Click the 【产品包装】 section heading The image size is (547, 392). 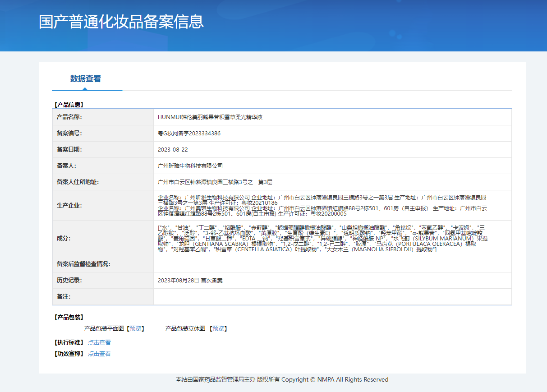69,318
